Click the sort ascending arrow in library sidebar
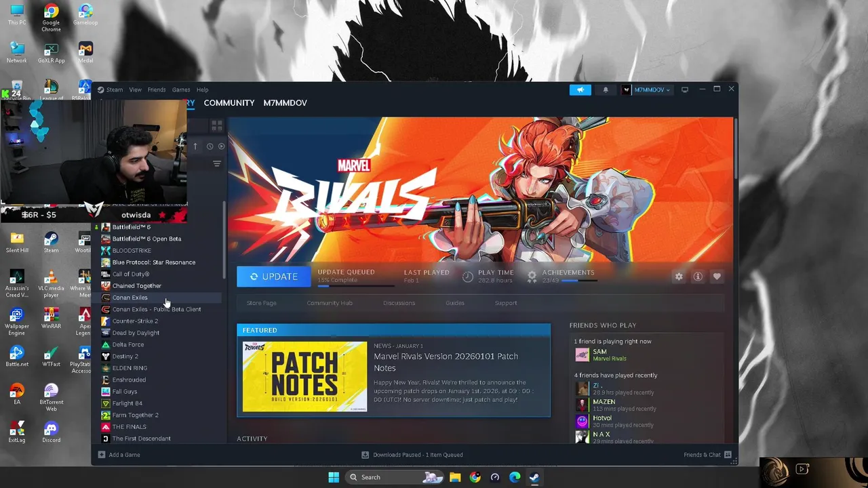 point(195,146)
